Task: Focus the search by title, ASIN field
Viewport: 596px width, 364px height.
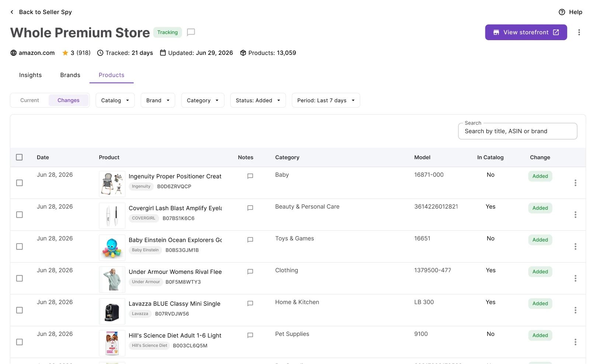Action: tap(517, 131)
